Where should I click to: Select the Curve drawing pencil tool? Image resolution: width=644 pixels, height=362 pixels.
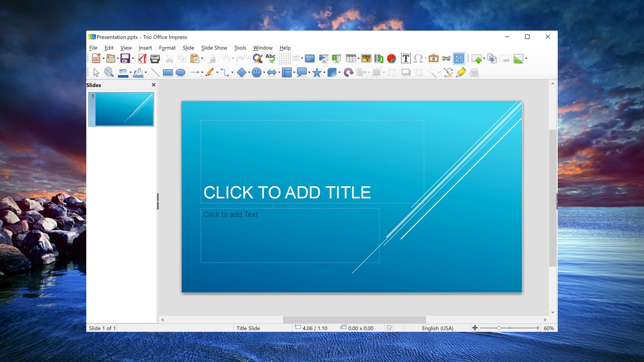[x=210, y=72]
